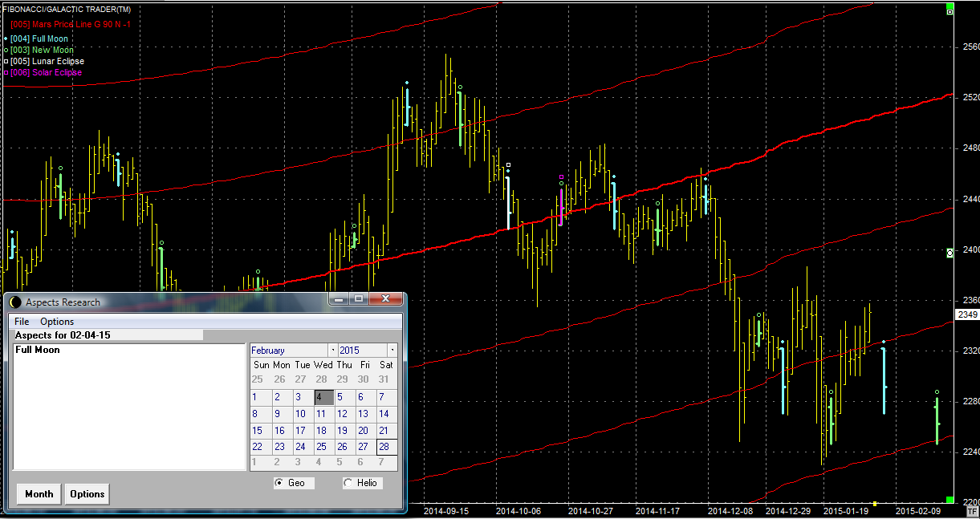Screen dimensions: 980x519
Task: Pick February 28 in the calendar
Action: click(x=386, y=447)
